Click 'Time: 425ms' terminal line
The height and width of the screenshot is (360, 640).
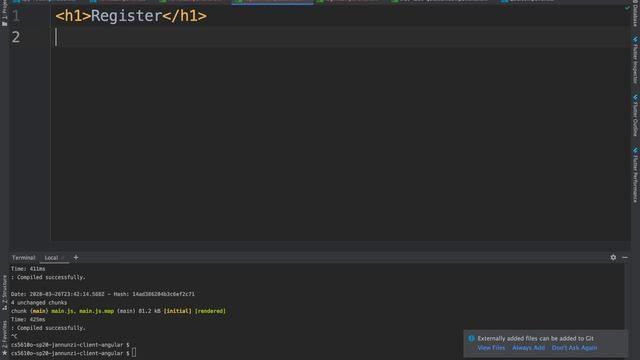[x=28, y=320]
